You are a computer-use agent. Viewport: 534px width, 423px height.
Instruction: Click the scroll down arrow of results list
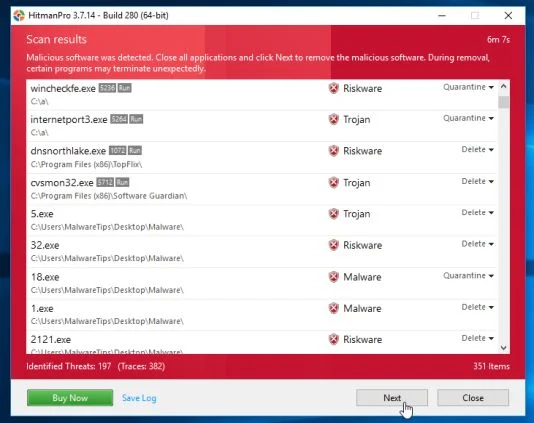coord(504,348)
